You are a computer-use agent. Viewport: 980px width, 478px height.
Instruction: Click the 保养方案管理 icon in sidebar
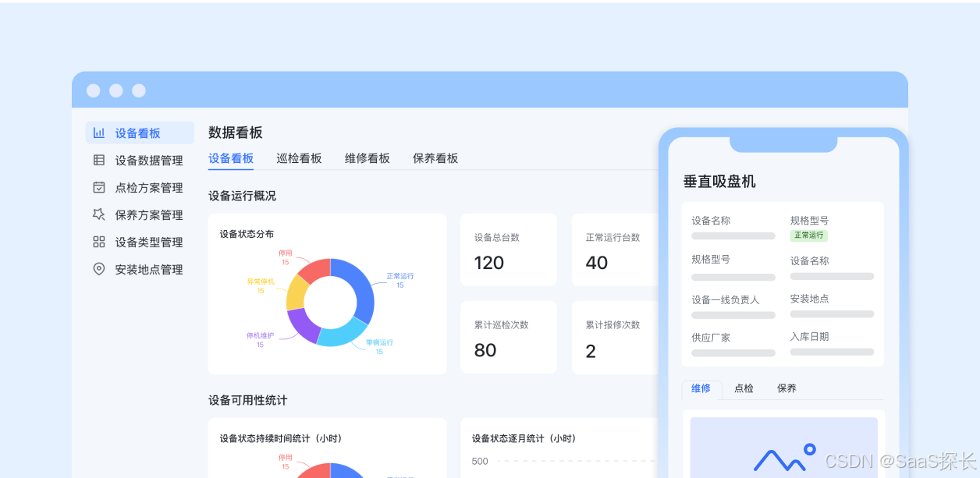99,214
